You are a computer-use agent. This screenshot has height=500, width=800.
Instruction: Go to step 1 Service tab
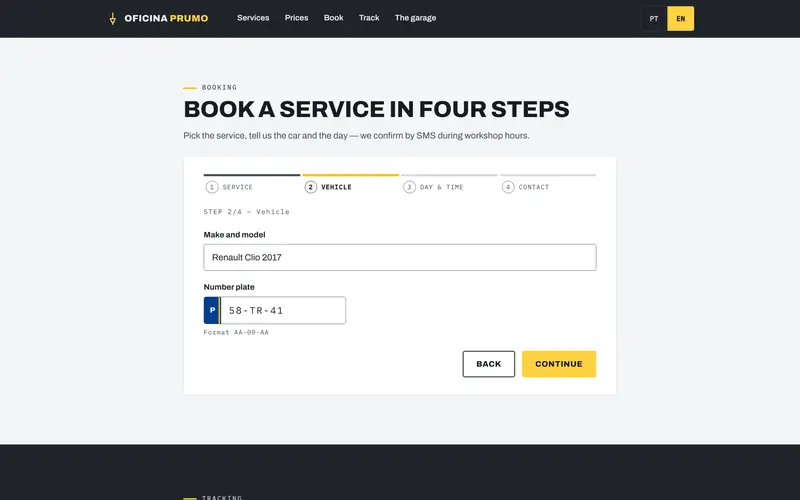point(252,184)
